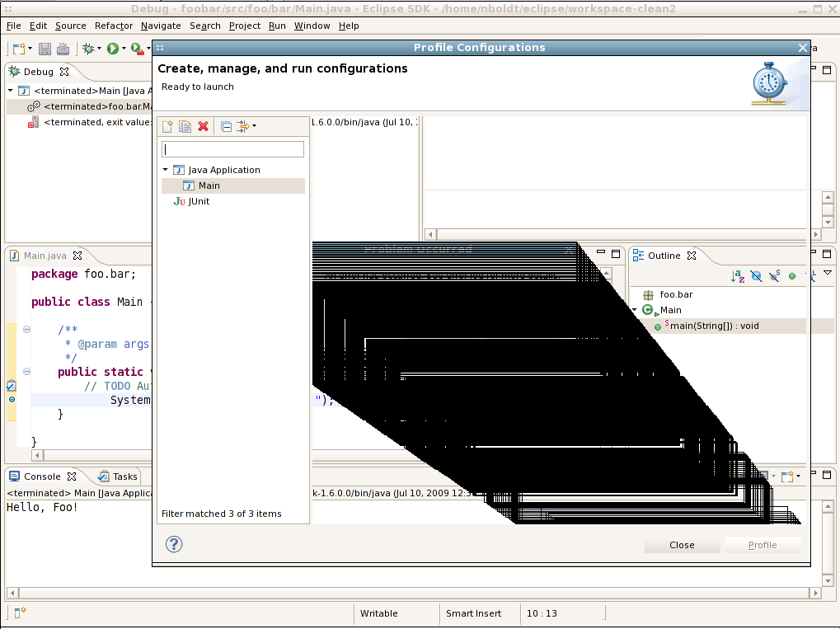Image resolution: width=840 pixels, height=629 pixels.
Task: Toggle Hide Fields in Outline toolbar
Action: (756, 276)
